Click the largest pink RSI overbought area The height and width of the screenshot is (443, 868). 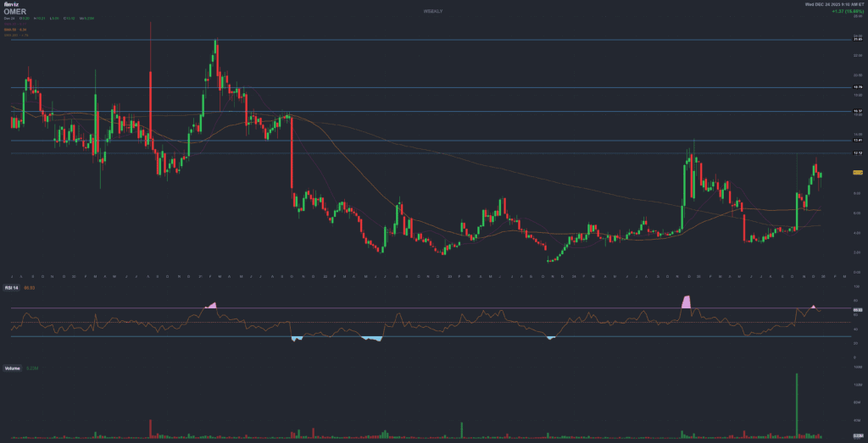click(687, 302)
